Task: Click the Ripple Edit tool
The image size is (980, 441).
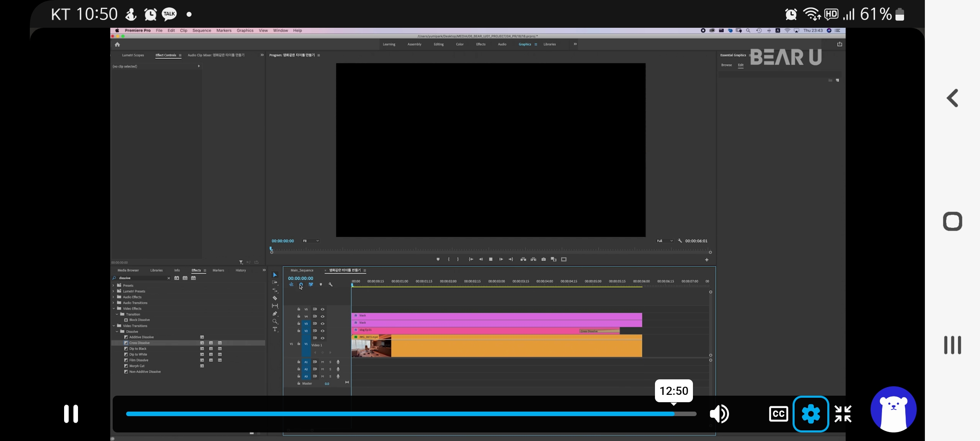Action: tap(275, 290)
